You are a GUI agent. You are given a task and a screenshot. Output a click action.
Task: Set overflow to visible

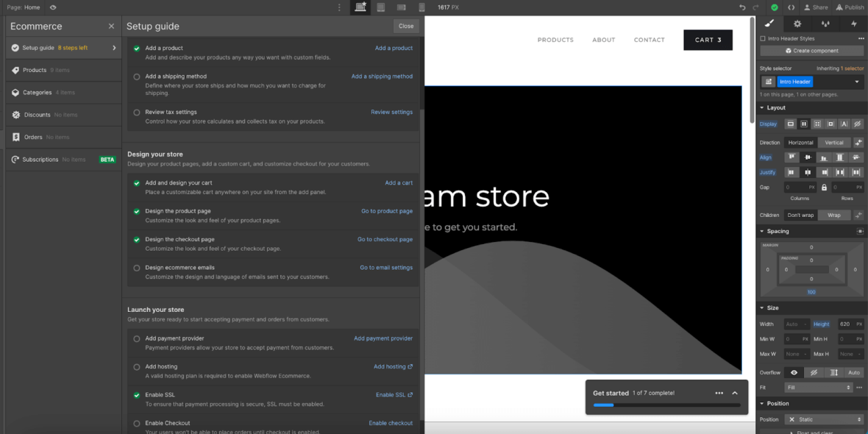pos(794,372)
